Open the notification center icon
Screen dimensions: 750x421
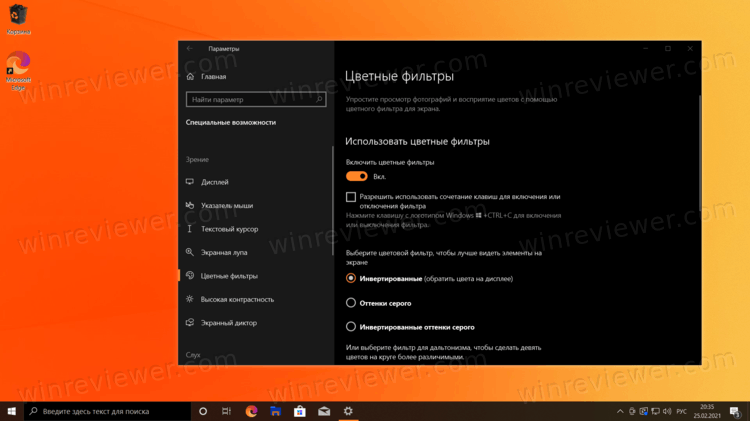[735, 411]
